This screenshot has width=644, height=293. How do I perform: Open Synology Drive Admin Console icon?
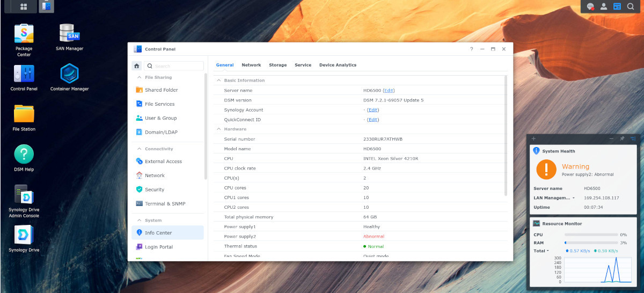coord(24,201)
